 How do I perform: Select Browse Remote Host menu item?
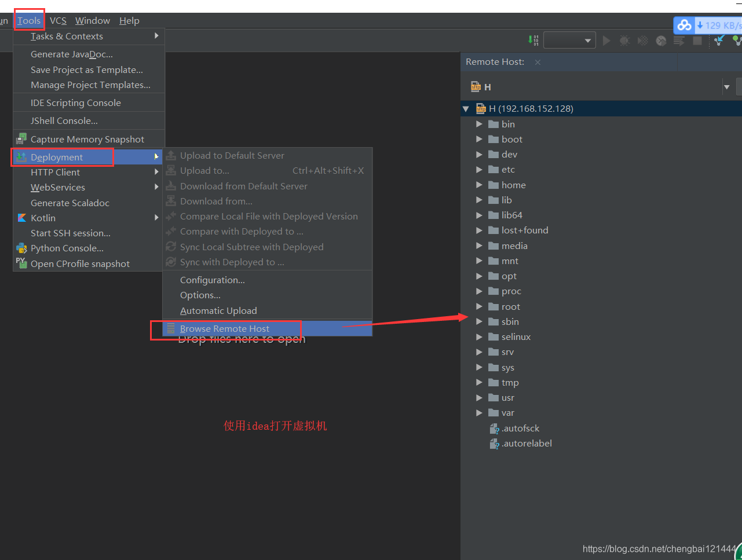tap(267, 328)
